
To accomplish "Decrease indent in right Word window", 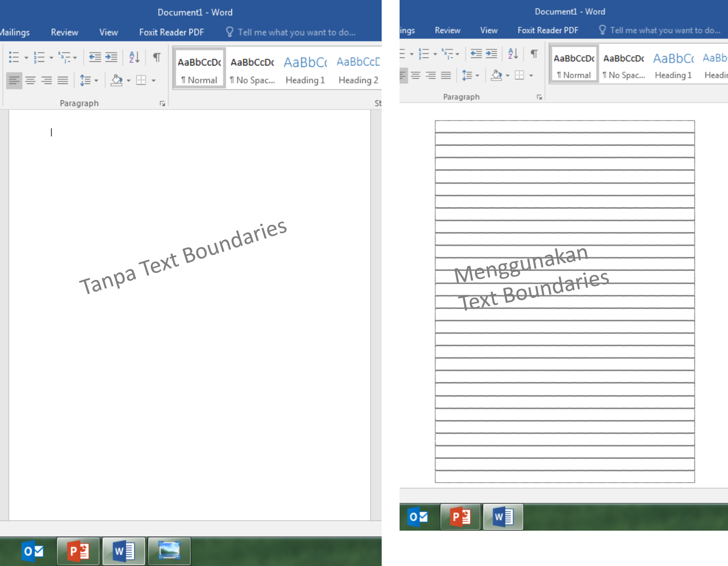I will click(x=476, y=54).
